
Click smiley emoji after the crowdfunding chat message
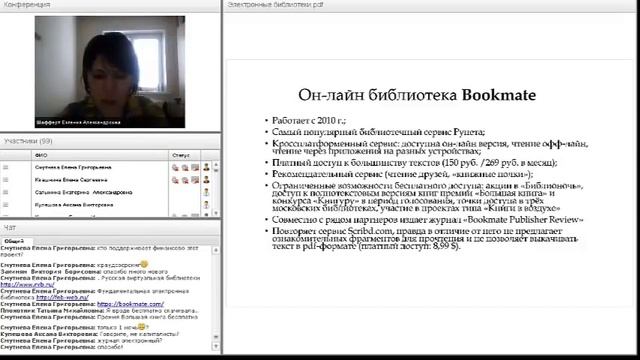click(x=144, y=264)
